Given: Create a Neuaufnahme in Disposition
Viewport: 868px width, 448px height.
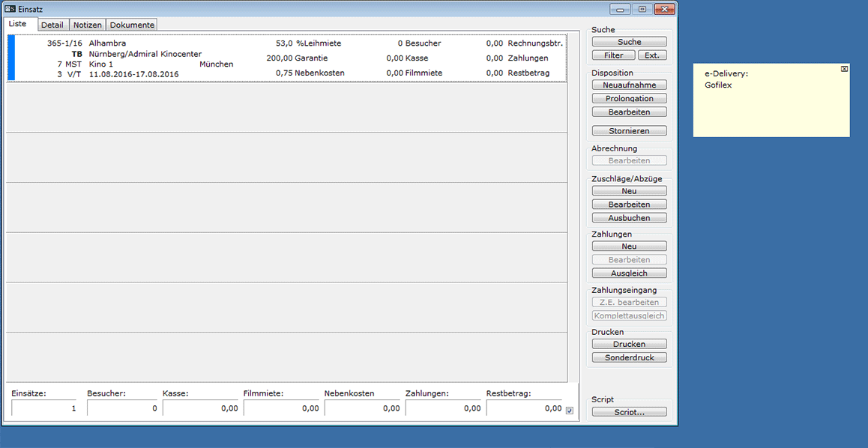Looking at the screenshot, I should pyautogui.click(x=629, y=85).
